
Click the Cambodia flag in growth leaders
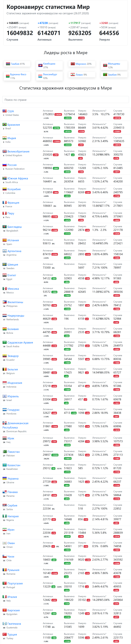click(40, 65)
